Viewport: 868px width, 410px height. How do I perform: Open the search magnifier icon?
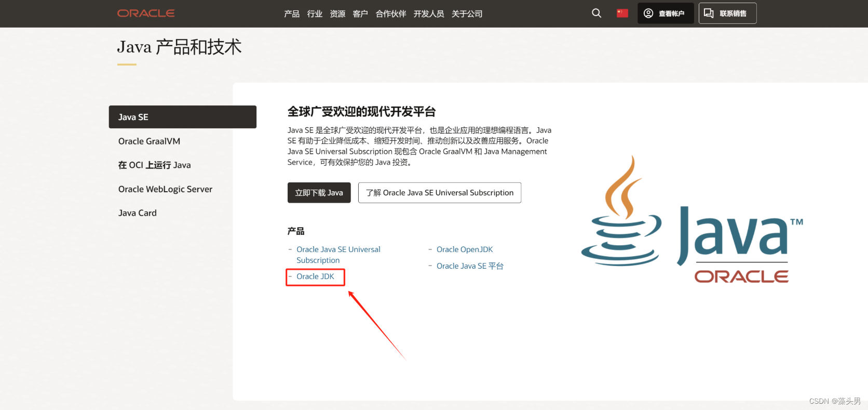point(596,13)
